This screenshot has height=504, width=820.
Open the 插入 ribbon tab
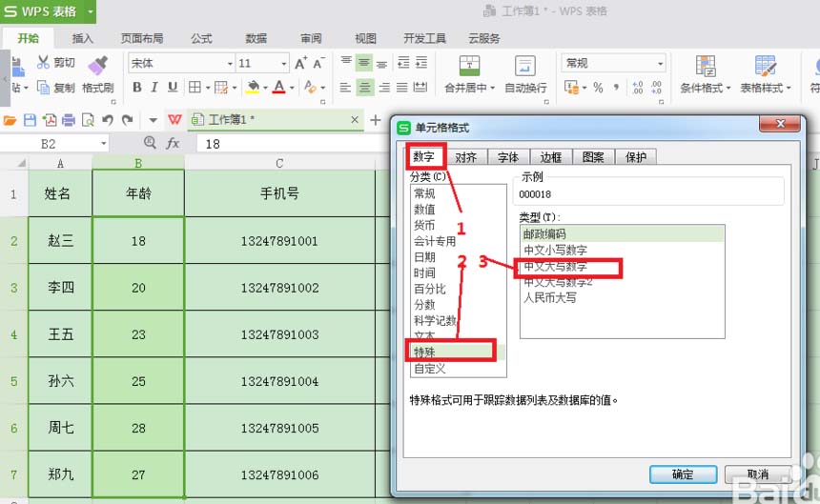(83, 38)
